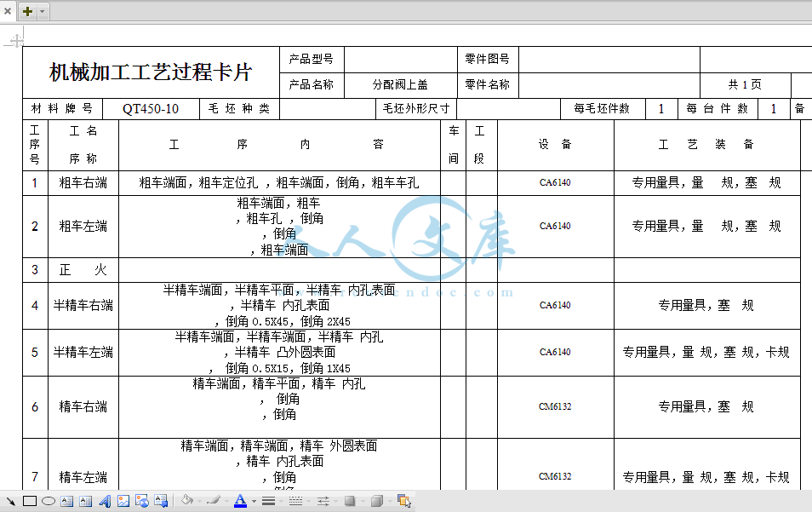Click 倒角 0.5X15 text in row 5

click(x=257, y=369)
